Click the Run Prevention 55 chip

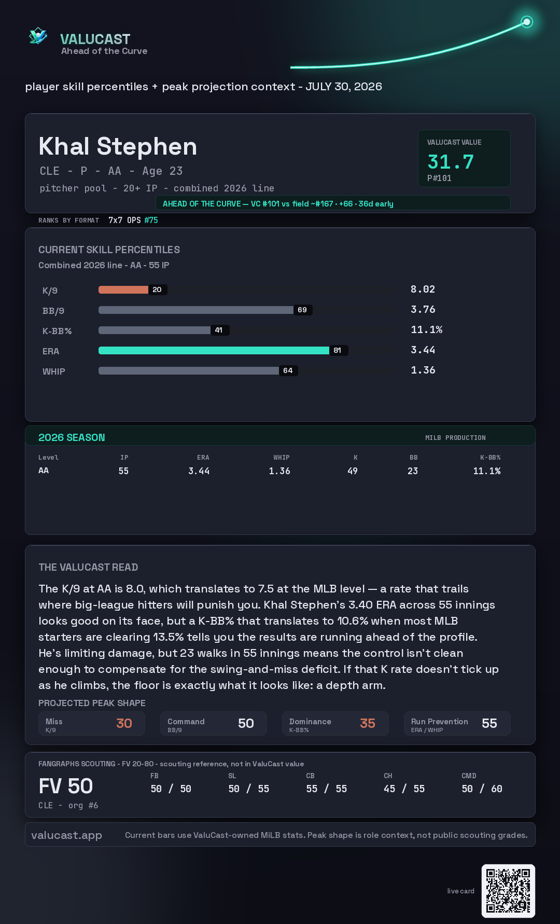(x=457, y=724)
